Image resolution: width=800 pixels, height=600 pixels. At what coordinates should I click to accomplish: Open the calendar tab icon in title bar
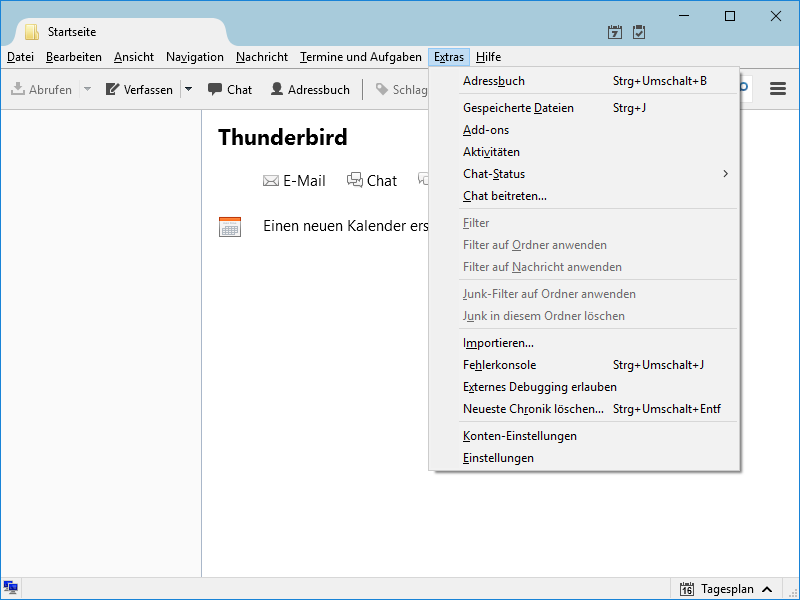615,32
